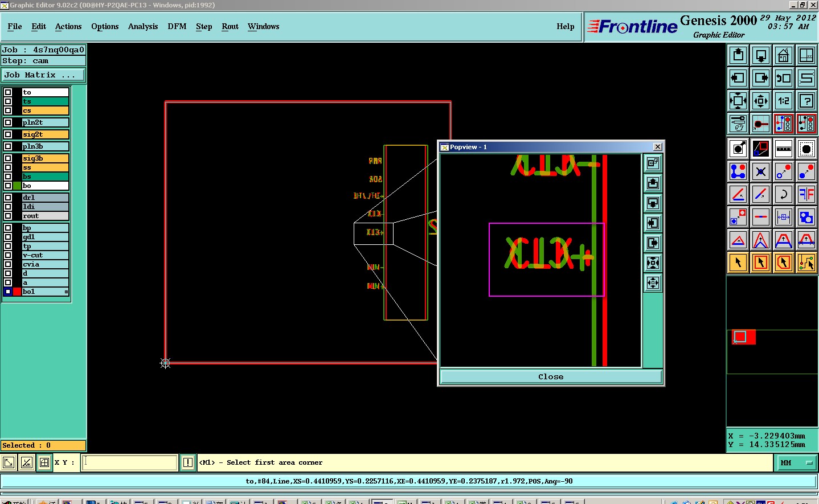
Task: Click the grid snap icon beside XY field
Action: (x=44, y=462)
